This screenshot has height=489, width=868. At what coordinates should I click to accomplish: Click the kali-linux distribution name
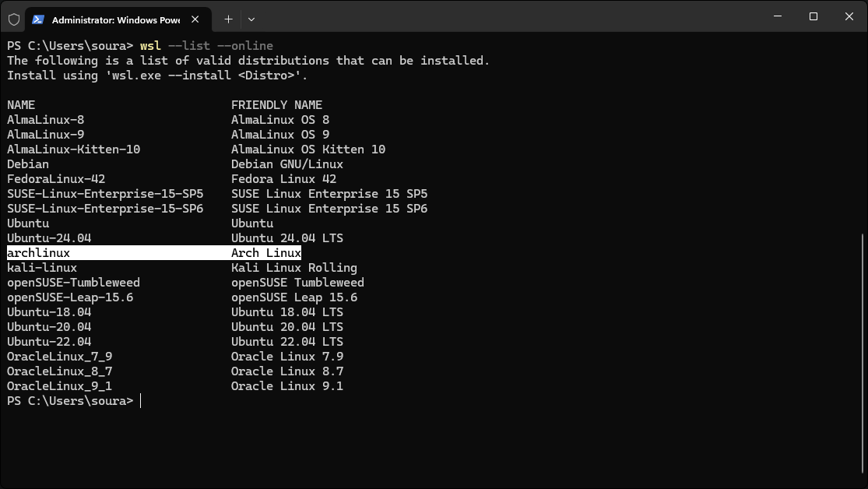coord(41,267)
